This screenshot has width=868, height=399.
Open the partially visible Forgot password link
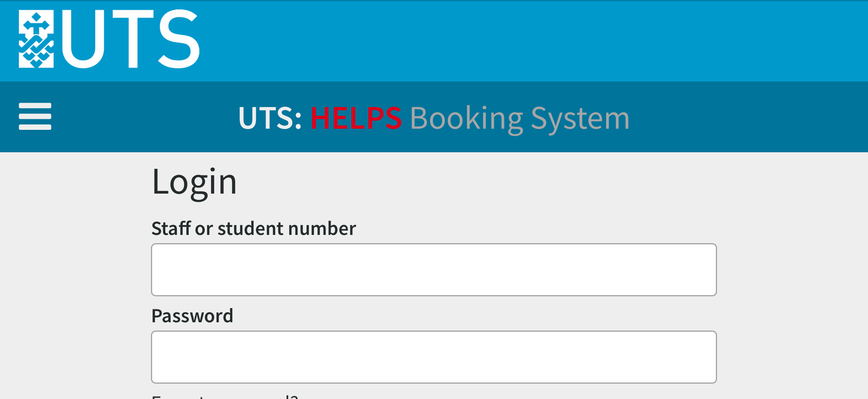(225, 396)
